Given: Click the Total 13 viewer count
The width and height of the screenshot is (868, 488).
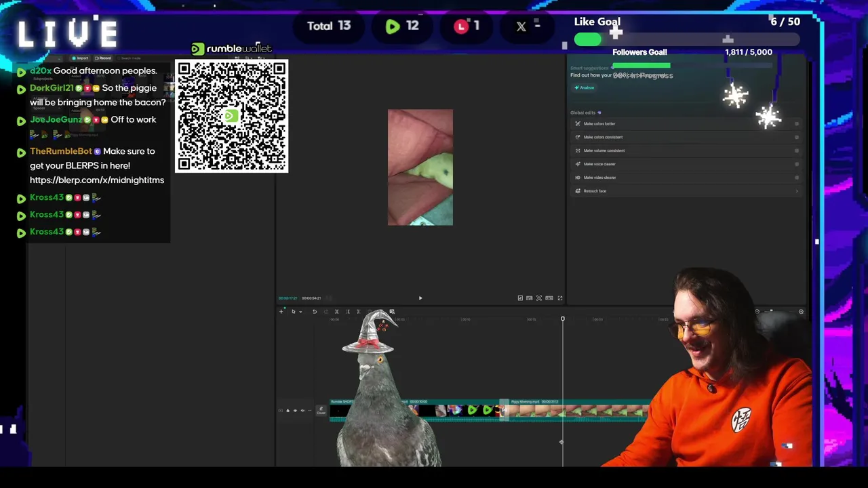Looking at the screenshot, I should [329, 26].
